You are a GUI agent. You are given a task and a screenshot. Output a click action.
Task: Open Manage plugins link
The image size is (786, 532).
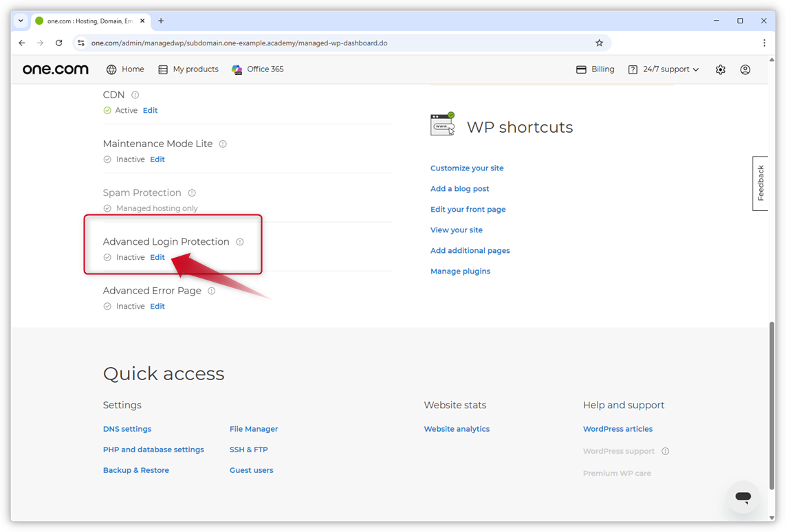point(460,271)
